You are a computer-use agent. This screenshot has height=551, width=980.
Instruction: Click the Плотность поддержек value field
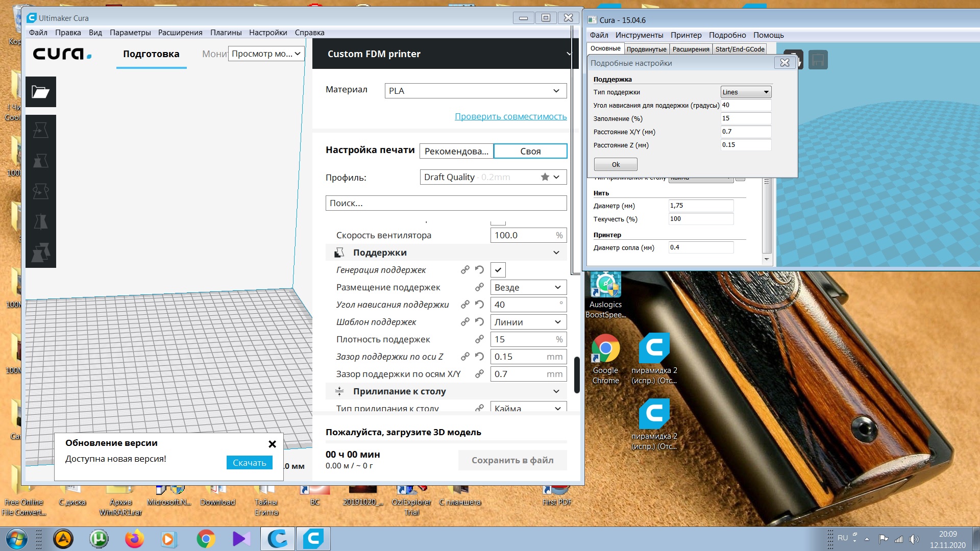pos(528,339)
